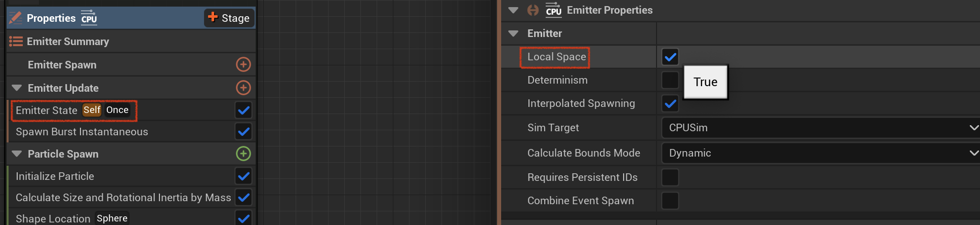Click the green add icon for Particle Spawn
980x225 pixels.
(x=243, y=154)
